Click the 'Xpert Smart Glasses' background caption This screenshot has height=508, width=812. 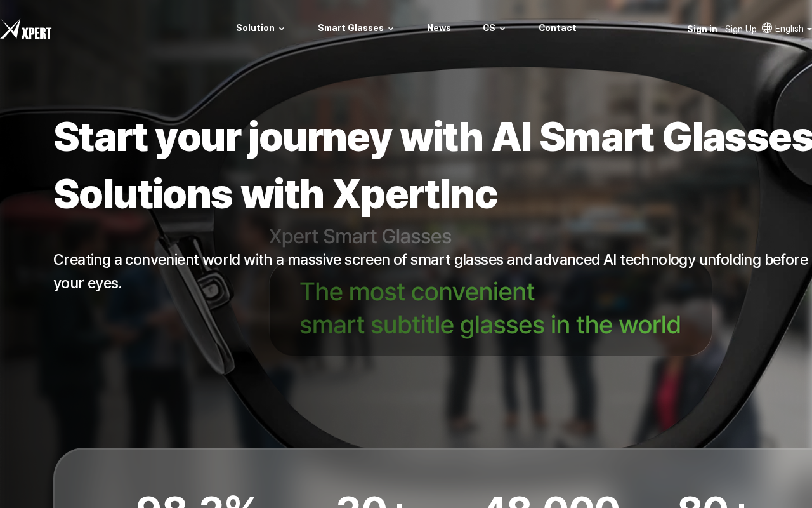point(360,236)
